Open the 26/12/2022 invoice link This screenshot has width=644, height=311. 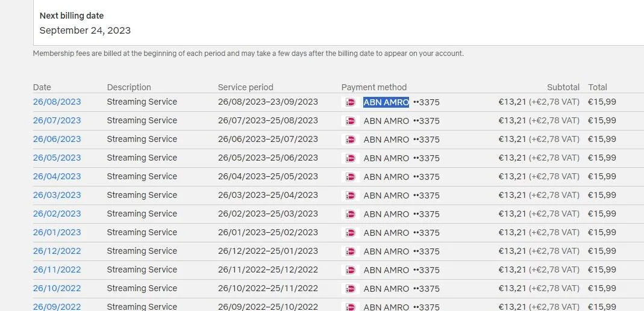[x=57, y=251]
